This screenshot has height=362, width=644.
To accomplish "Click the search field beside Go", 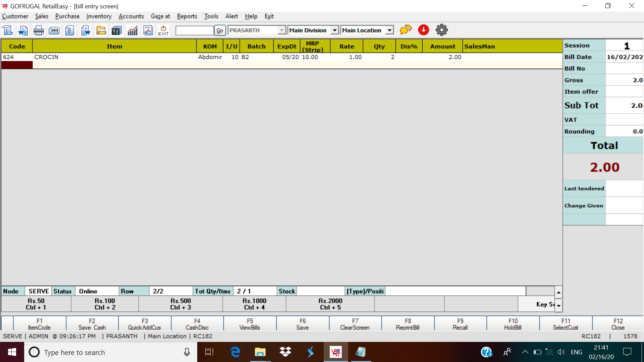I will point(195,31).
